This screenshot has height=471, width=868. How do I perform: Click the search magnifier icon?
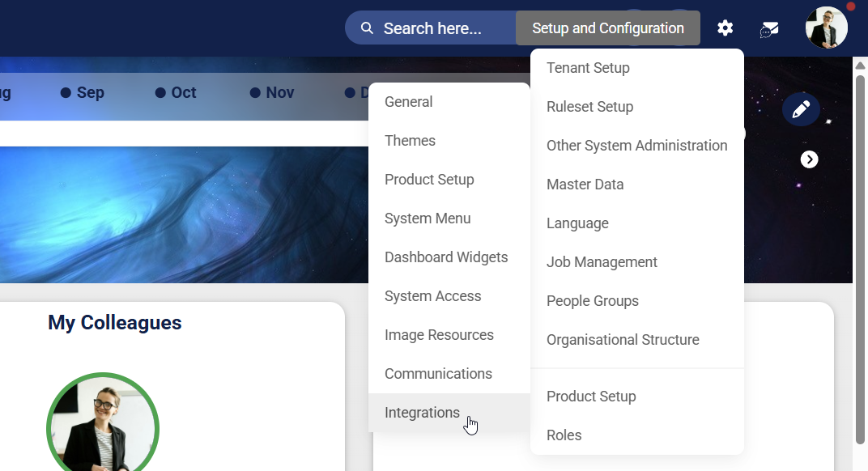click(x=367, y=28)
